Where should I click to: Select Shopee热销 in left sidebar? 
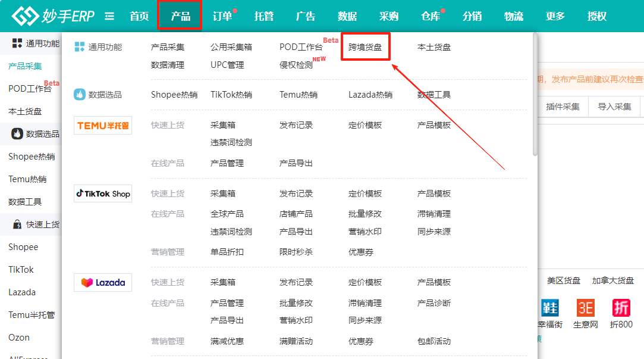[x=32, y=156]
